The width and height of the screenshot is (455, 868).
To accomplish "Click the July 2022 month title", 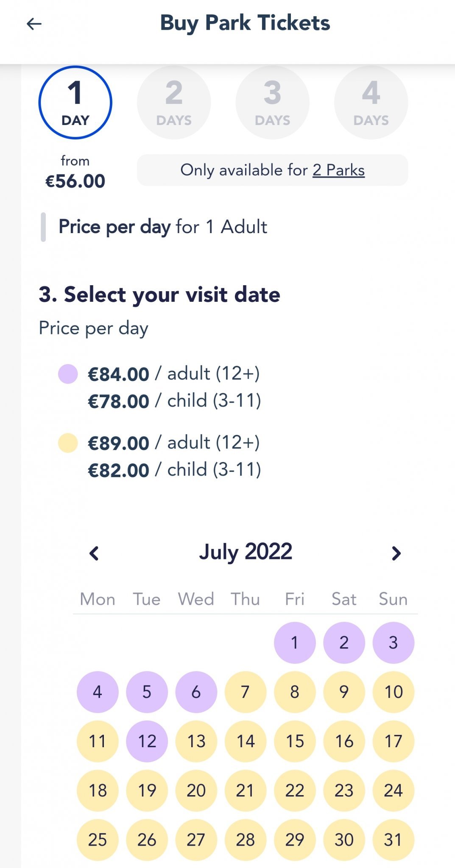I will click(x=246, y=552).
